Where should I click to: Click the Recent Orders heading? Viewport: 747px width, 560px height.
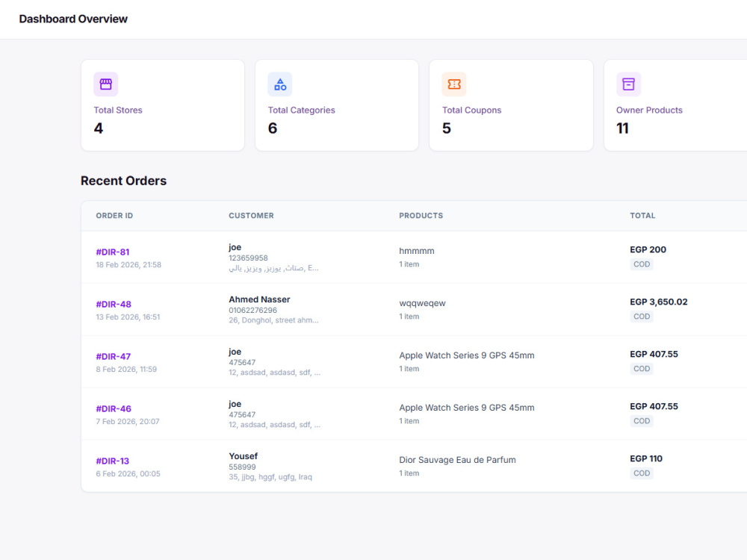pos(123,181)
